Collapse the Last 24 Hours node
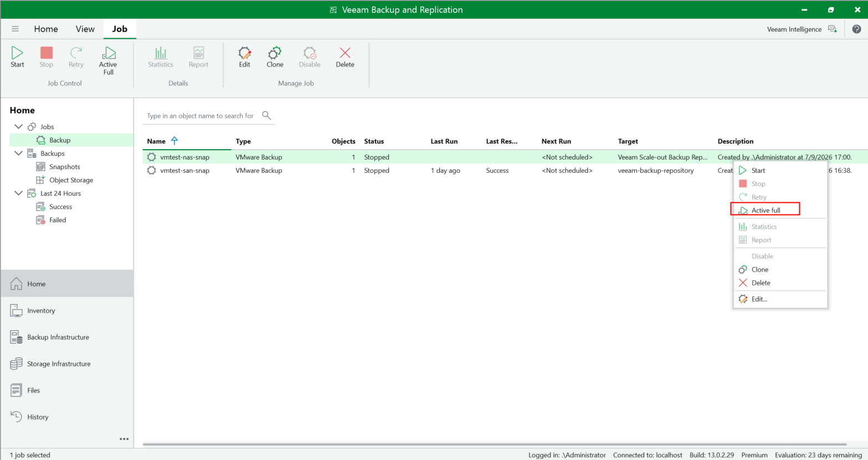 [x=18, y=193]
